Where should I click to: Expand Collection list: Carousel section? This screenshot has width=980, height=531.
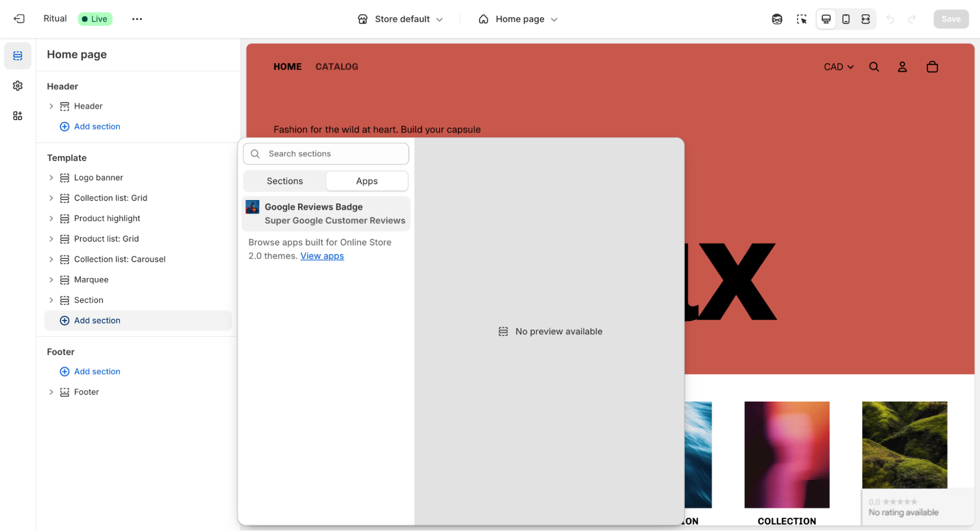[51, 259]
